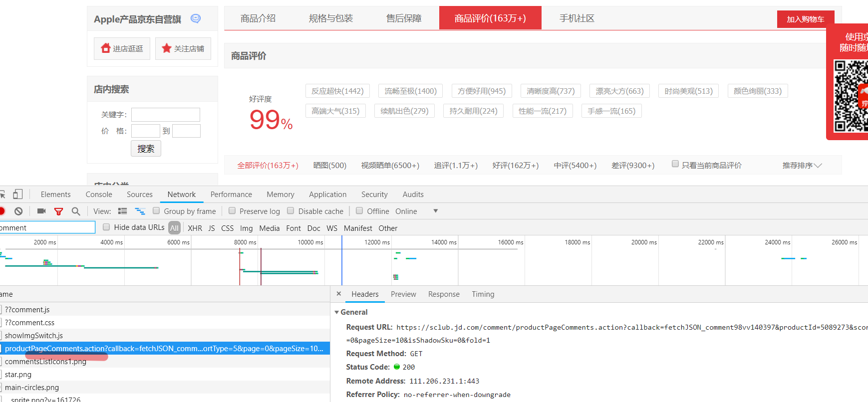Check the Disable cache option
This screenshot has width=868, height=402.
(290, 211)
